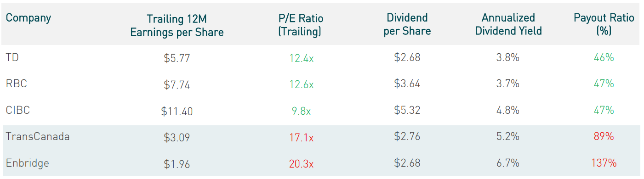Image resolution: width=644 pixels, height=179 pixels.
Task: Click the P/E Ratio (Trailing) header
Action: coord(301,25)
